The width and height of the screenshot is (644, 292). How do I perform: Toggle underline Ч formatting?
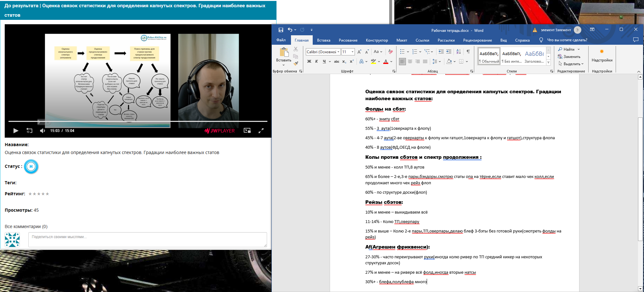[x=324, y=61]
